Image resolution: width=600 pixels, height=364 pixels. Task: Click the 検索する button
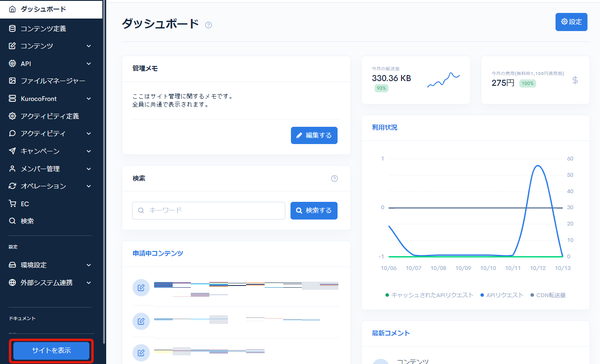click(314, 211)
